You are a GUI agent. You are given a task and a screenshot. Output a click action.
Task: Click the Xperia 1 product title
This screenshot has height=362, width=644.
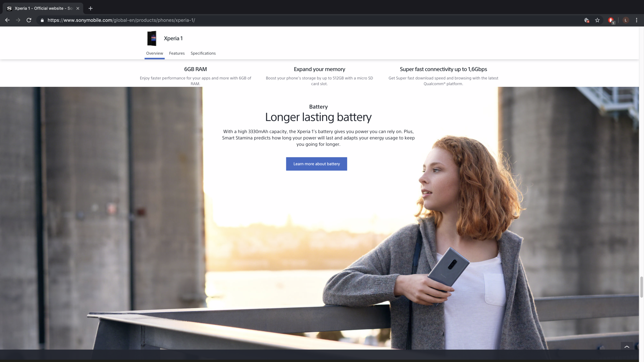click(173, 38)
